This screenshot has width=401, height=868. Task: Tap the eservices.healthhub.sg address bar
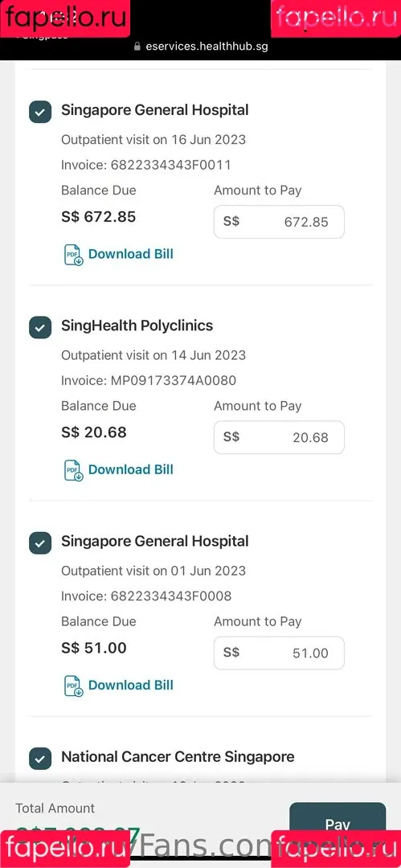coord(201,47)
